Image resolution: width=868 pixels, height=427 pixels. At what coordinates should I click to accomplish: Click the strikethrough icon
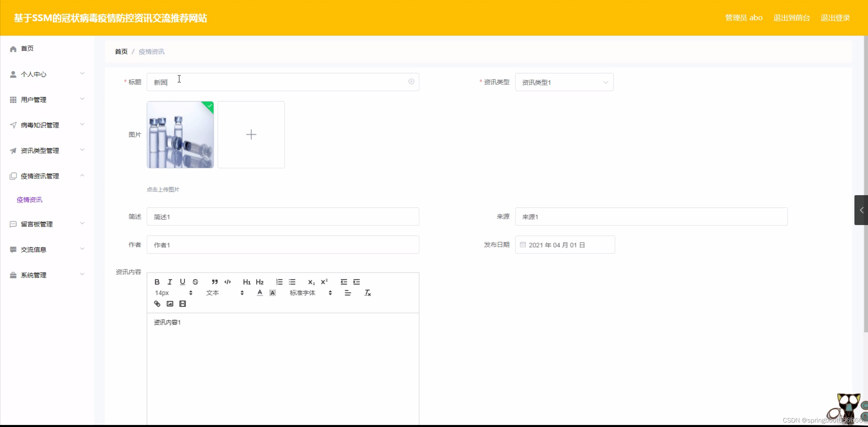(x=195, y=282)
